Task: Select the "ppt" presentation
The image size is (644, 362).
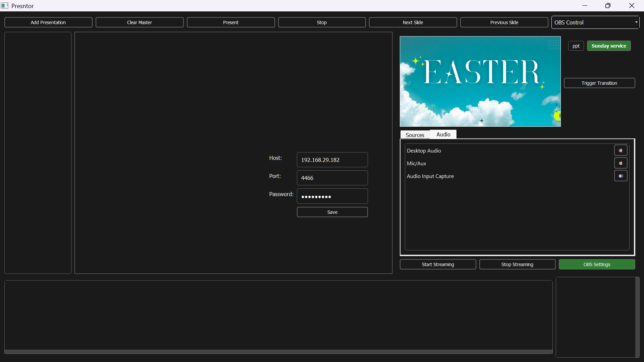Action: [x=576, y=46]
